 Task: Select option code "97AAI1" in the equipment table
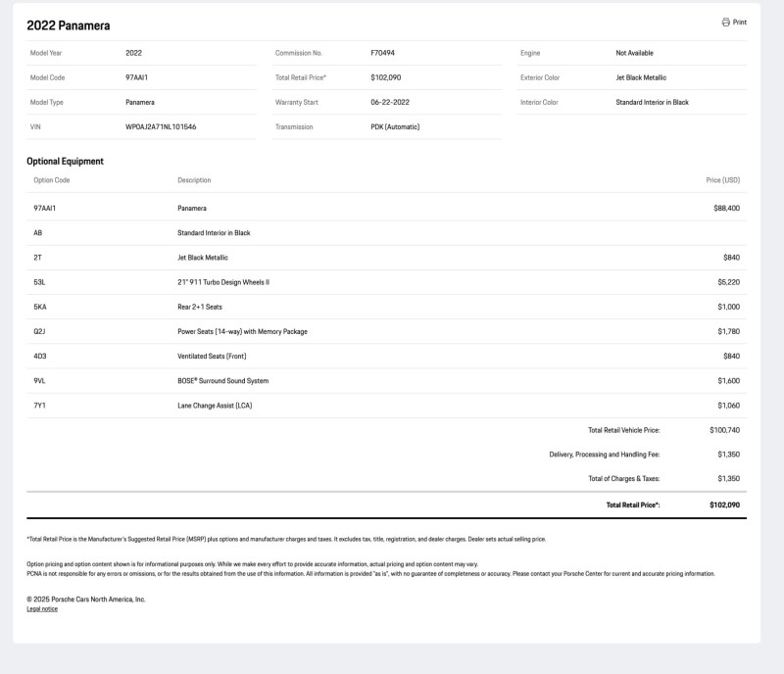point(44,208)
